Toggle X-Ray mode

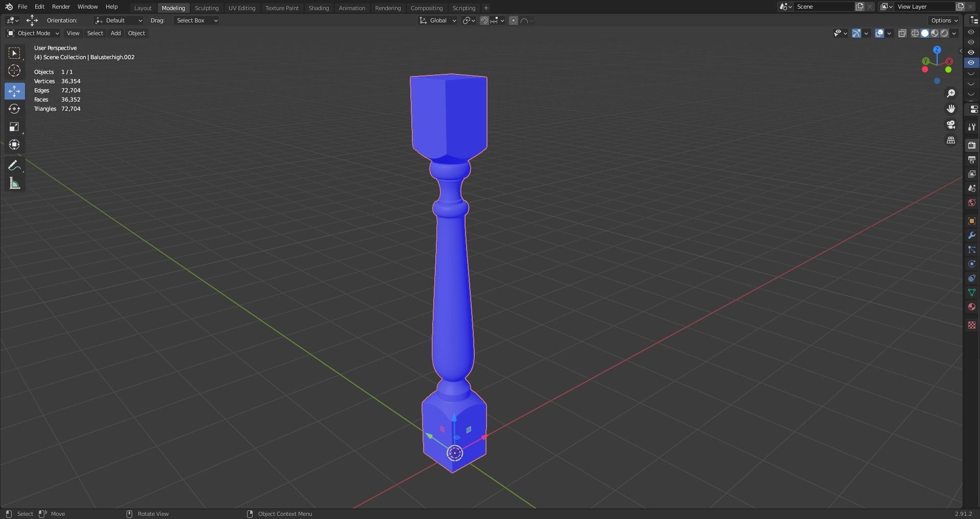pos(902,33)
